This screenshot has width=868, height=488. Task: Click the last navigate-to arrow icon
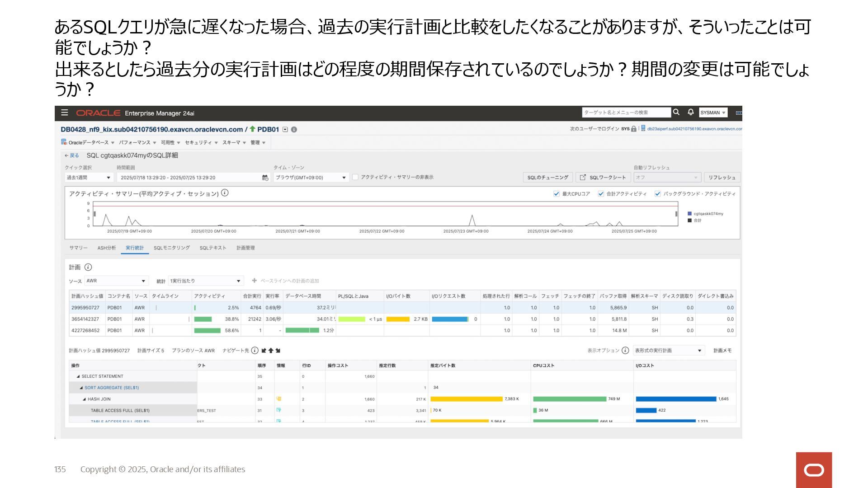coord(278,351)
